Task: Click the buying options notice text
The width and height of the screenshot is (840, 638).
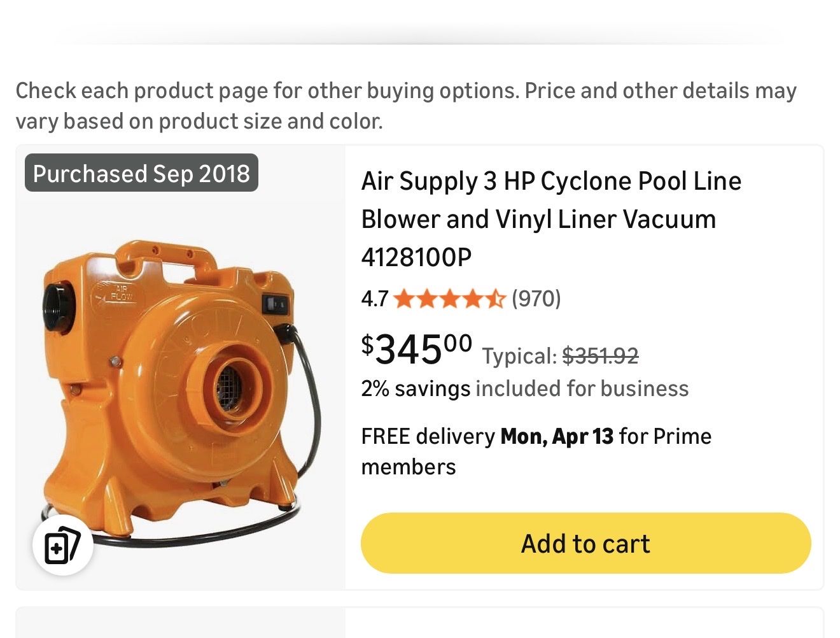Action: coord(405,105)
